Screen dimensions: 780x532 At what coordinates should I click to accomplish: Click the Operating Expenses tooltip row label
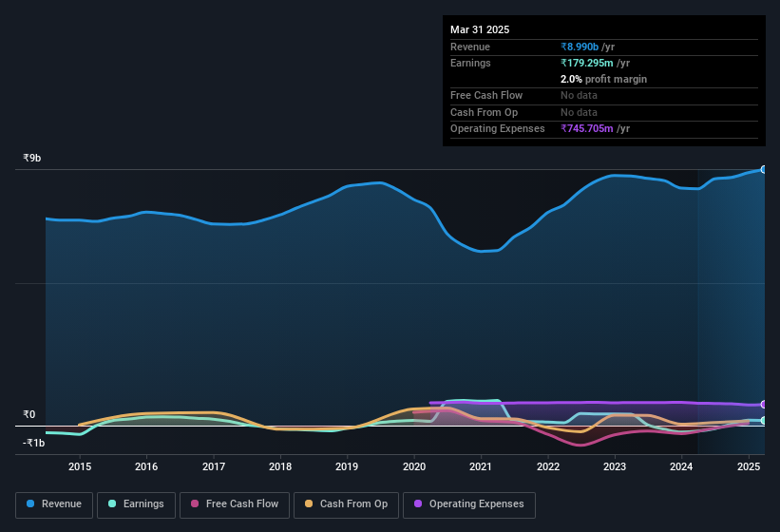498,128
